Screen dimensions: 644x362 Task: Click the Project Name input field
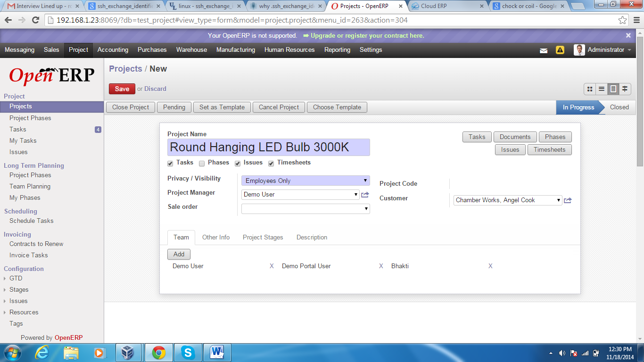(268, 147)
